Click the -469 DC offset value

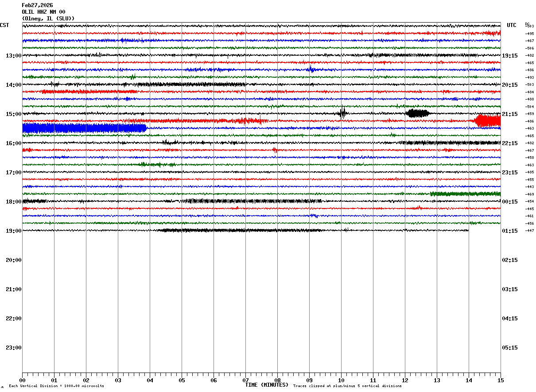tap(529, 194)
